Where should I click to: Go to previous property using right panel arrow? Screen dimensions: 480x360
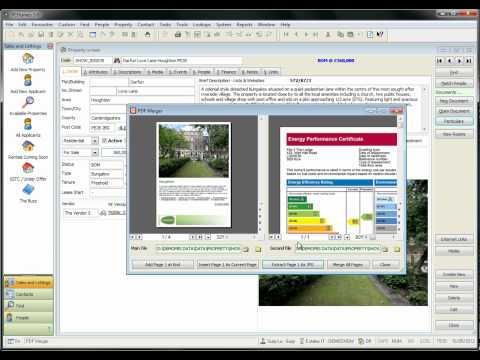pyautogui.click(x=449, y=60)
